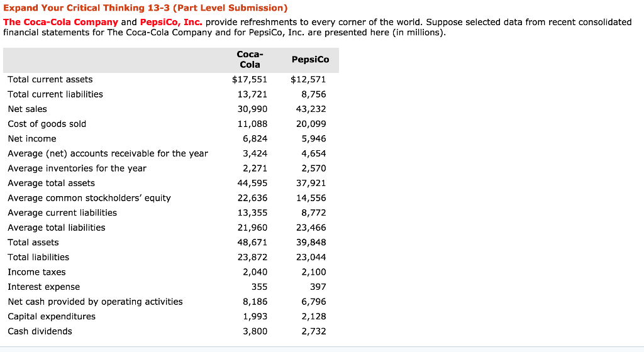644x352 pixels.
Task: Select Coca-Cola net income value 6,824
Action: [x=255, y=139]
